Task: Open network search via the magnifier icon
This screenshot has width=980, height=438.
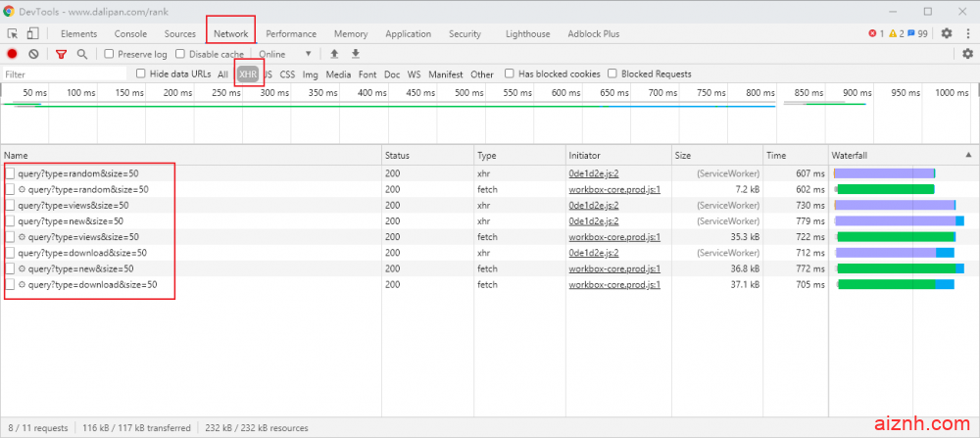Action: 82,54
